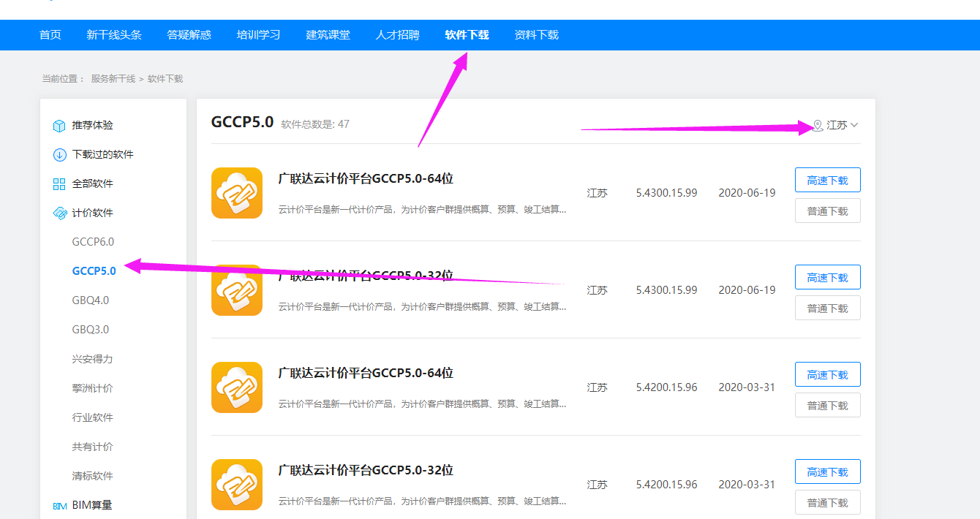Click the 5.4300.15.99 version in the first row
This screenshot has width=980, height=519.
666,193
